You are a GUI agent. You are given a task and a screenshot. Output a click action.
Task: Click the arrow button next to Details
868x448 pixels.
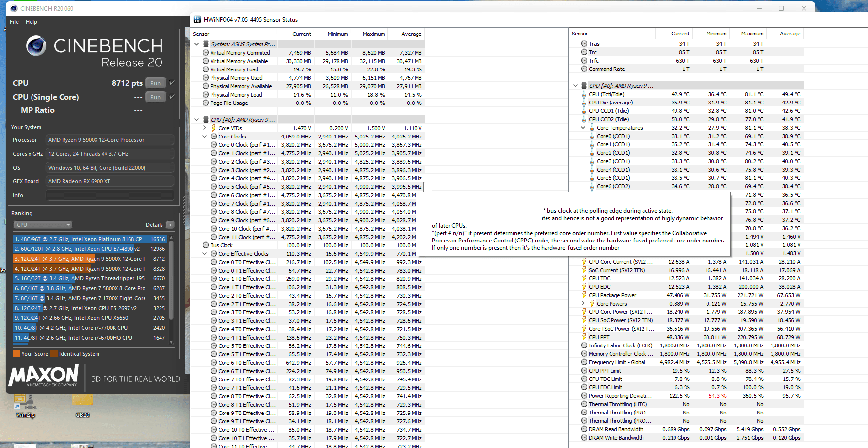click(x=170, y=225)
